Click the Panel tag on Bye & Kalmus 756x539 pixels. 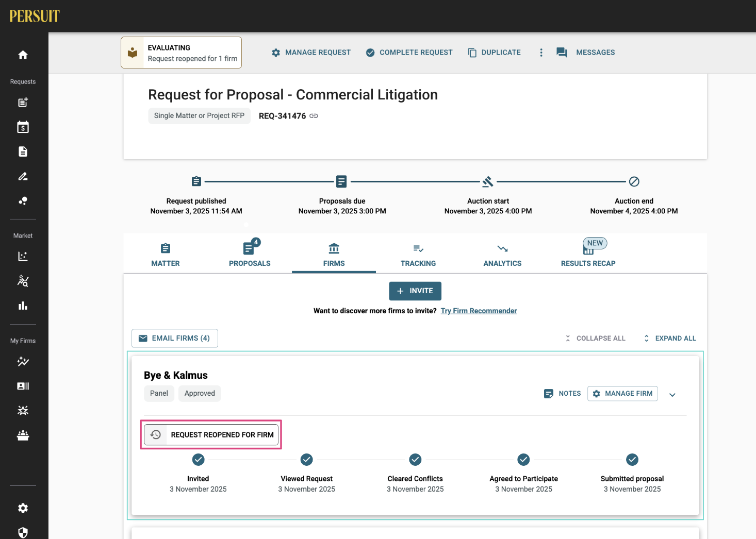[159, 394]
